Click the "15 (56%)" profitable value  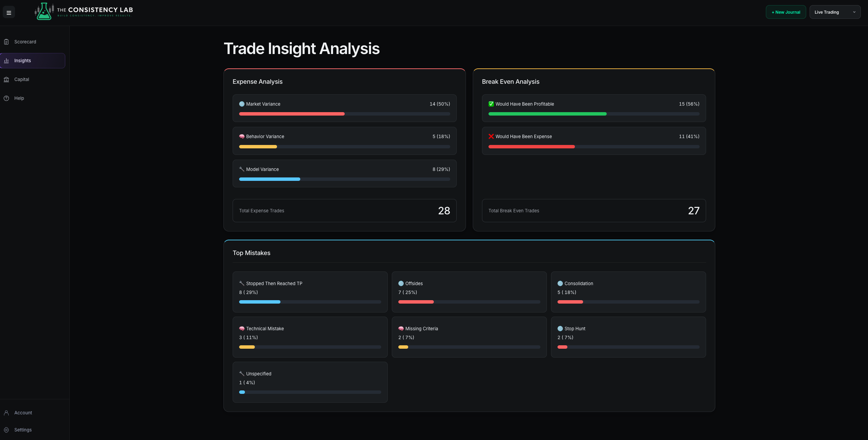point(689,104)
